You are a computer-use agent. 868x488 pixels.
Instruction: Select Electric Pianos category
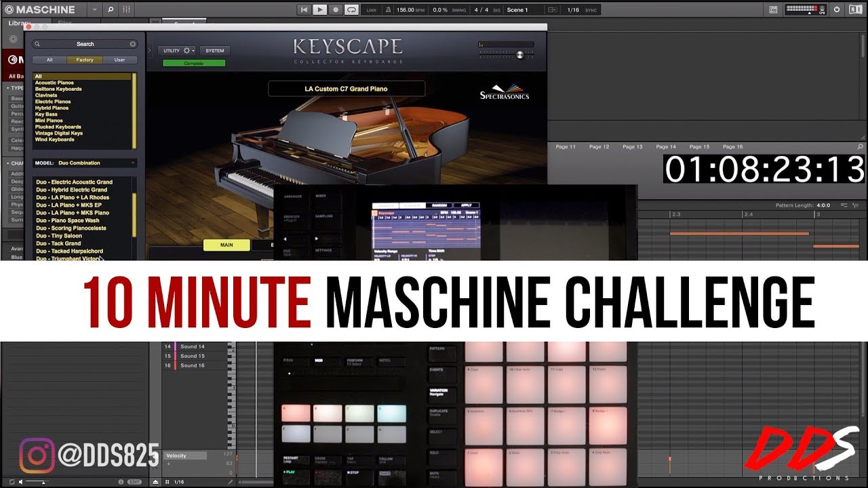(53, 102)
